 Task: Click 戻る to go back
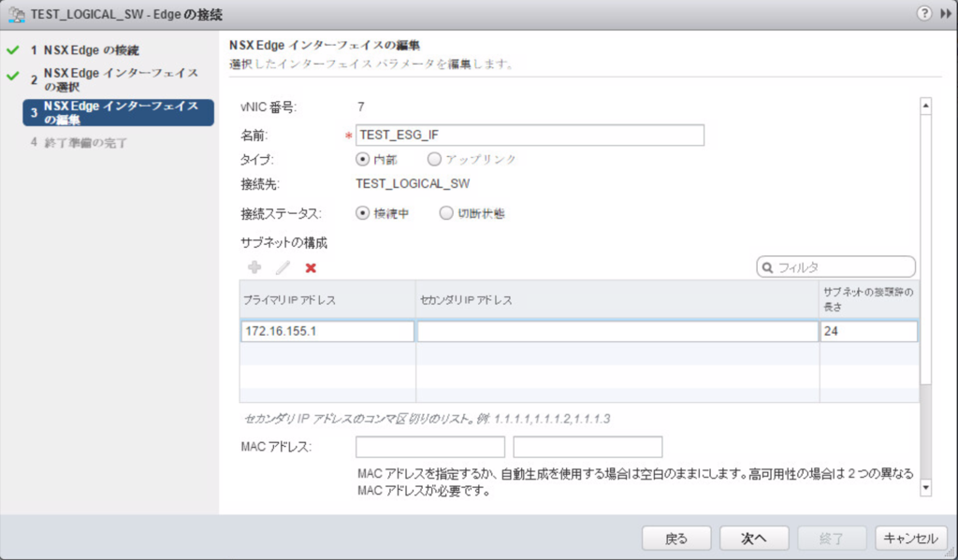[x=675, y=538]
